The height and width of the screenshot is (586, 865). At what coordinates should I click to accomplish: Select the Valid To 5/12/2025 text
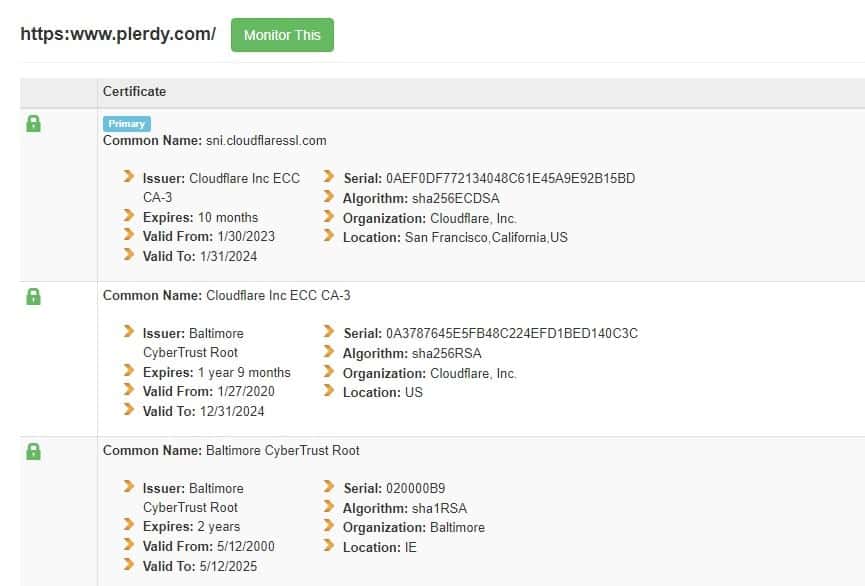coord(200,567)
